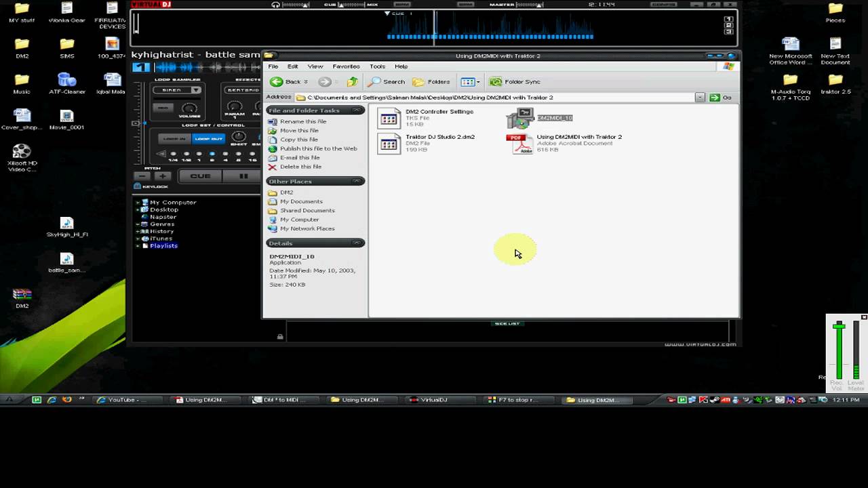Click pitch plus button
This screenshot has width=868, height=488.
tap(163, 176)
